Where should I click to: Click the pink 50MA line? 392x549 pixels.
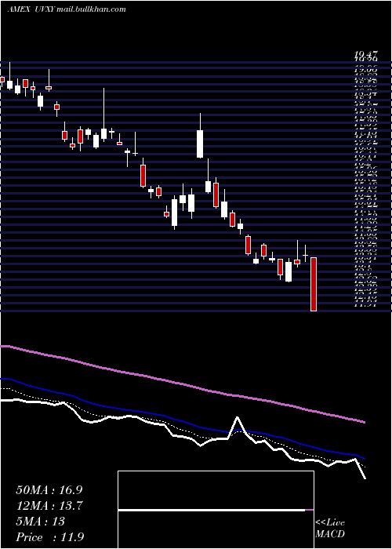(x=183, y=384)
